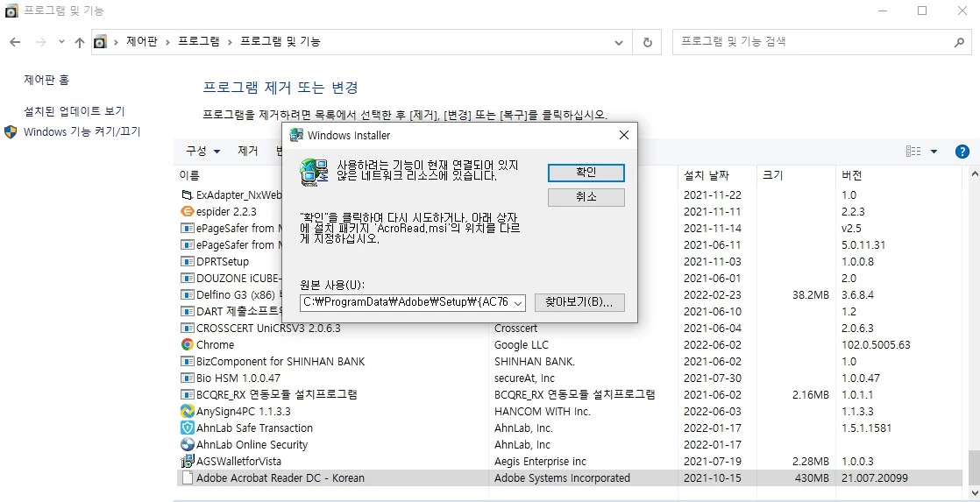This screenshot has height=502, width=980.
Task: Select the Chrome icon in list
Action: [187, 344]
